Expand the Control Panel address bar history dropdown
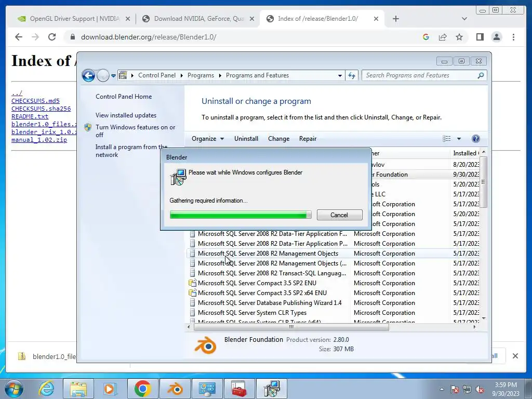 coord(340,75)
